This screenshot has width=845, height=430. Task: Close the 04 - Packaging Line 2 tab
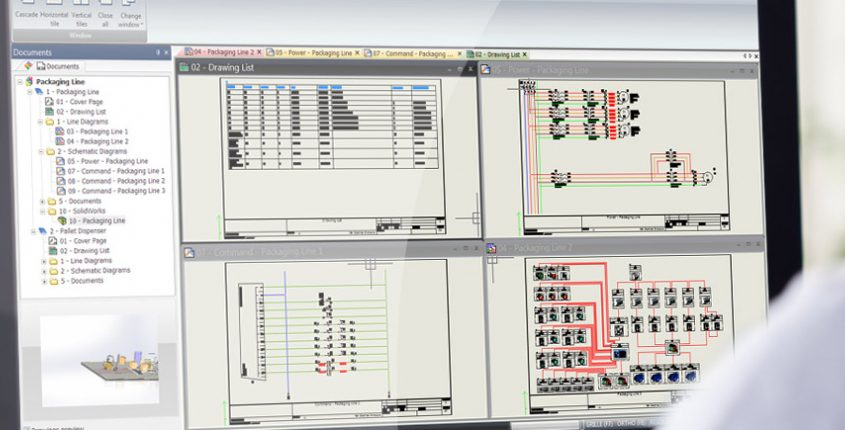point(259,52)
